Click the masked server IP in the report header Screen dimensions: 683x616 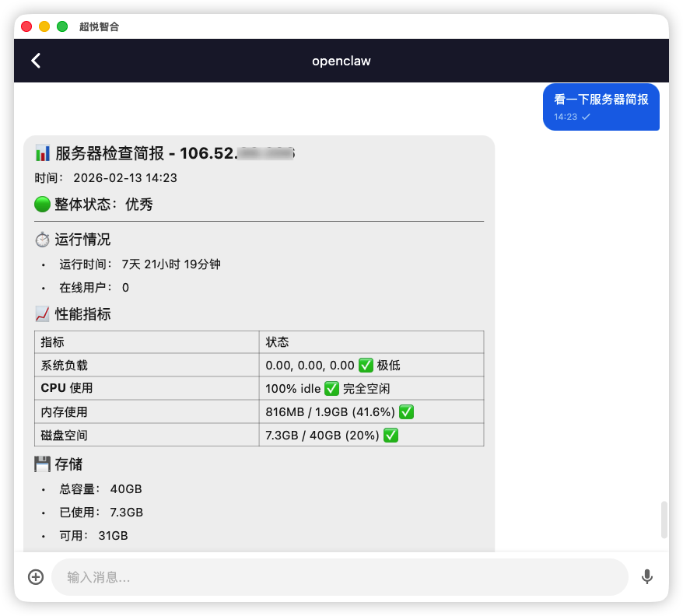tap(264, 152)
